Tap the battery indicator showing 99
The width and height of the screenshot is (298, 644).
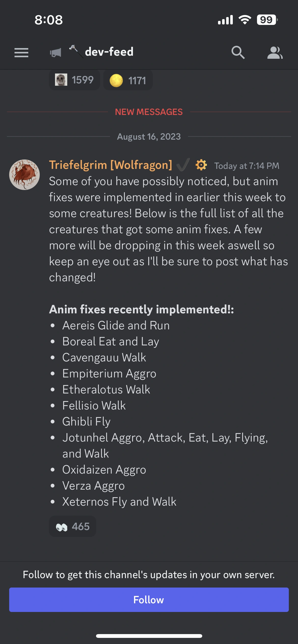tap(266, 20)
